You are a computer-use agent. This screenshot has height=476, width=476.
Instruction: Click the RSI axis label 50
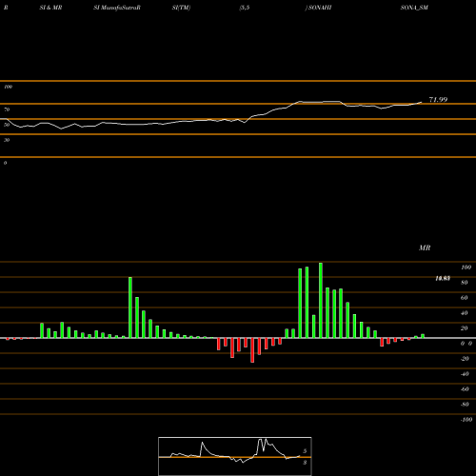(x=7, y=125)
